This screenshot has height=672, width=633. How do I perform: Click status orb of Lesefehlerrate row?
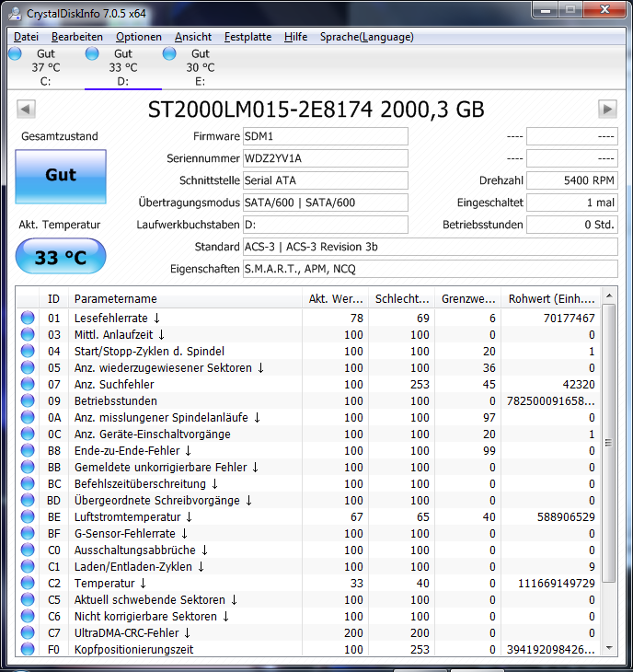point(28,318)
